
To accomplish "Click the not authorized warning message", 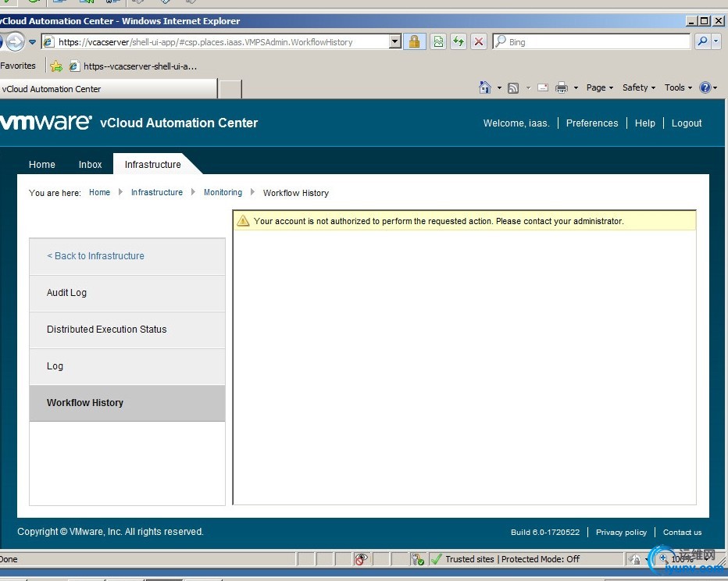I will [x=439, y=221].
